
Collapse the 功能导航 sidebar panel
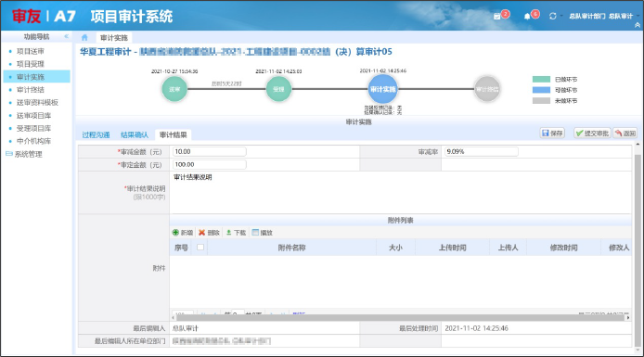pyautogui.click(x=66, y=36)
